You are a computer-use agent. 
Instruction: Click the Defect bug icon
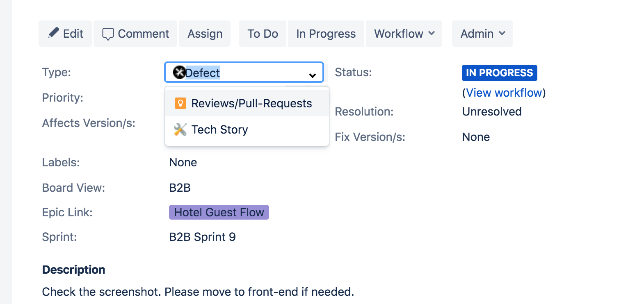(179, 72)
